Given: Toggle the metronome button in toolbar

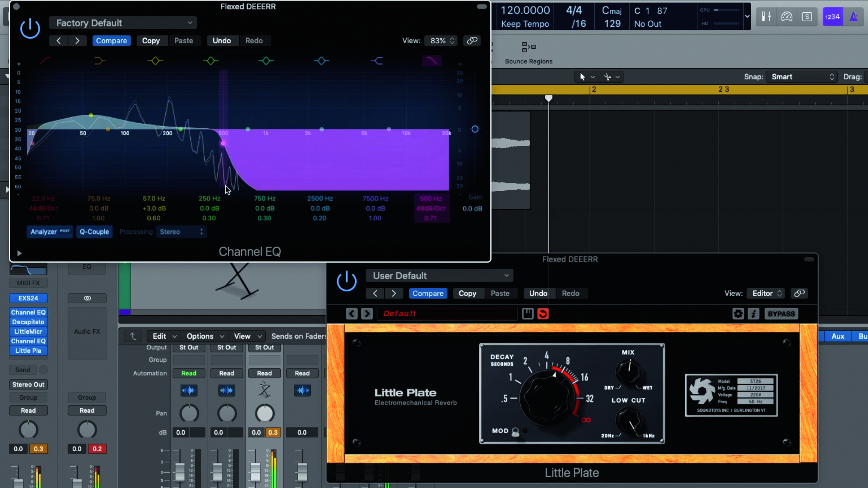Looking at the screenshot, I should point(853,16).
